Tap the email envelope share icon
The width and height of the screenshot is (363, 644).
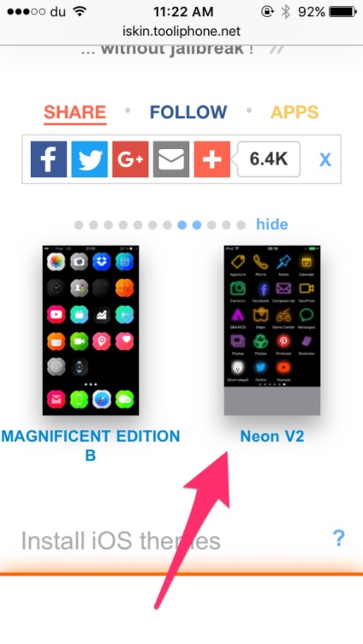171,159
